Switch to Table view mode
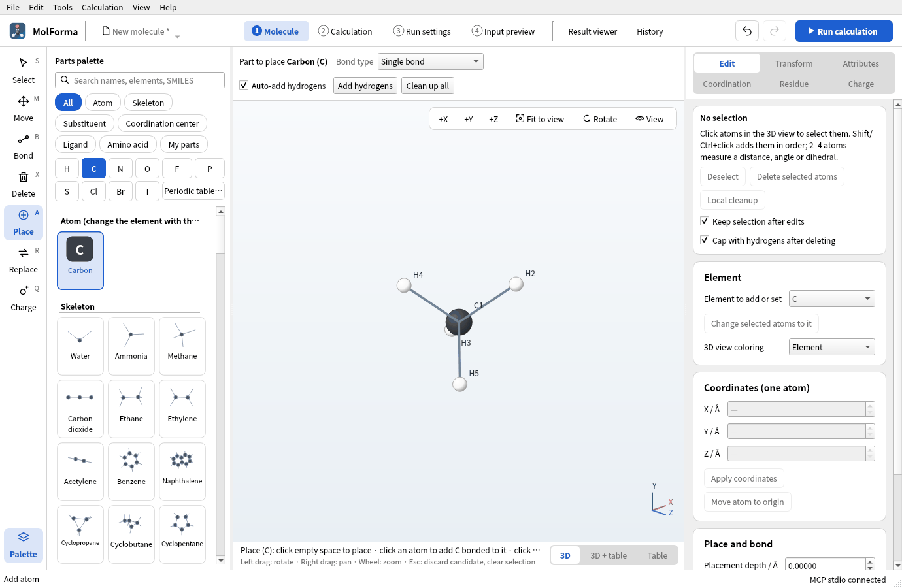This screenshot has width=902, height=588. pyautogui.click(x=658, y=555)
